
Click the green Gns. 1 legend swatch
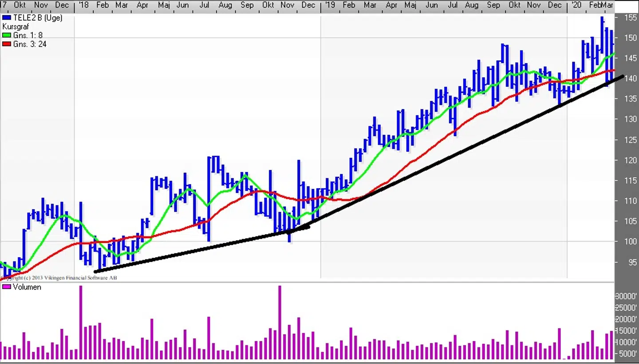(x=6, y=35)
